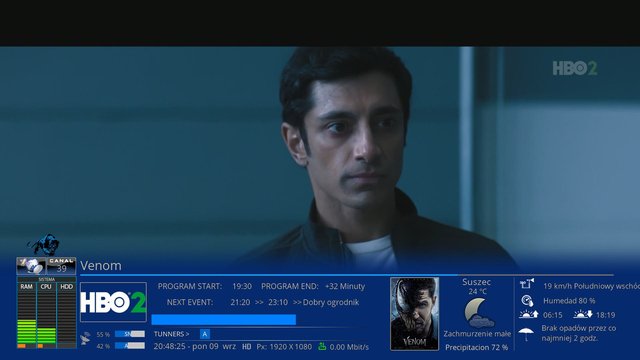Click the NEXT EVENT: label
The width and height of the screenshot is (640, 360).
tap(190, 302)
